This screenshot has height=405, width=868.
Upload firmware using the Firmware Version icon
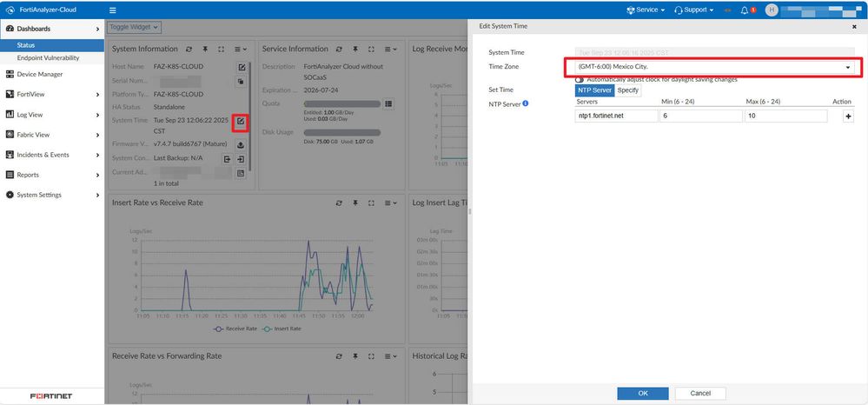[241, 145]
